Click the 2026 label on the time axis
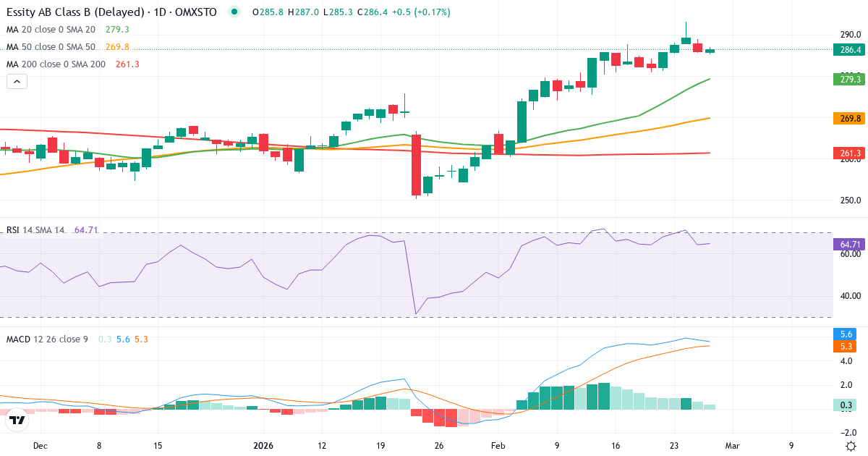 click(262, 447)
